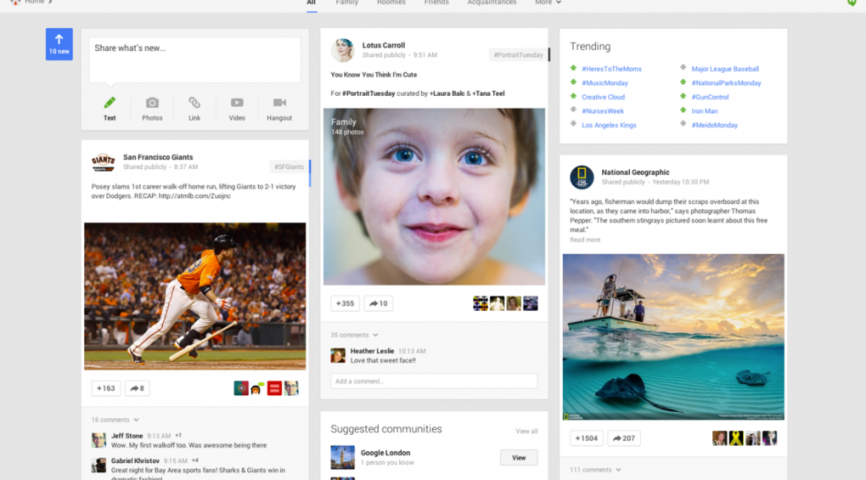Open San Francisco Giants profile logo
The height and width of the screenshot is (480, 866).
coord(103,162)
